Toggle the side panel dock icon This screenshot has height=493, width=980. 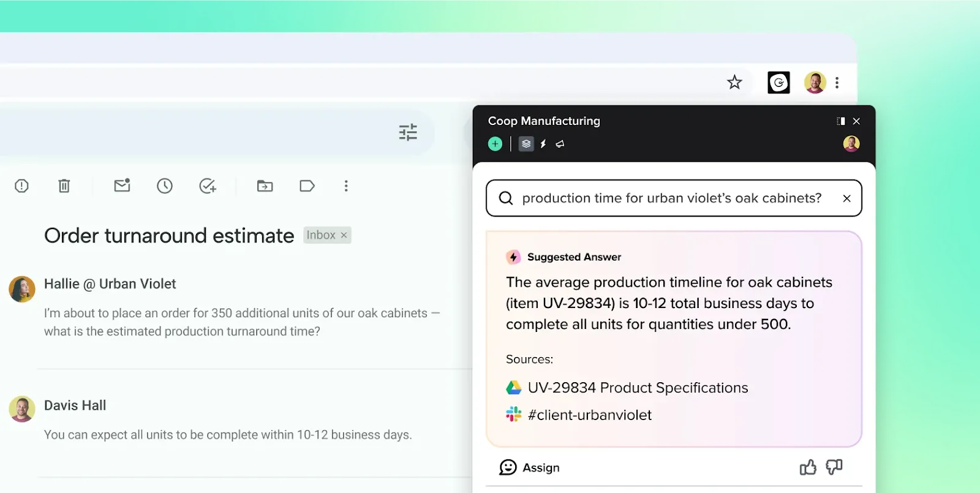pyautogui.click(x=841, y=121)
